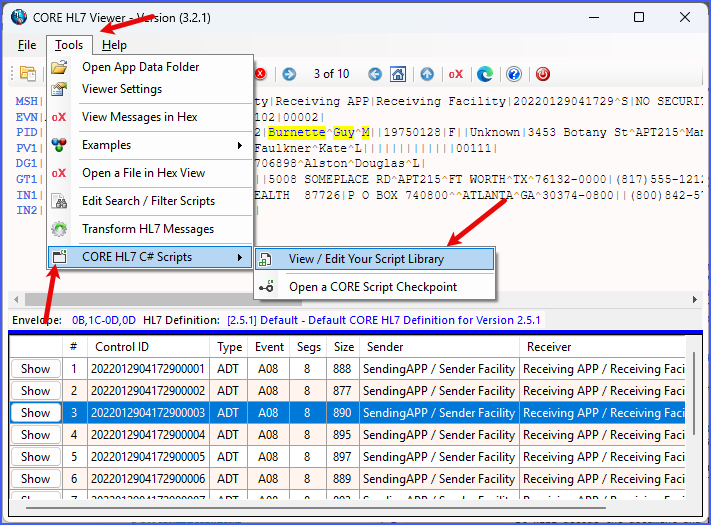Click the Viewer Settings menu icon

tap(59, 89)
